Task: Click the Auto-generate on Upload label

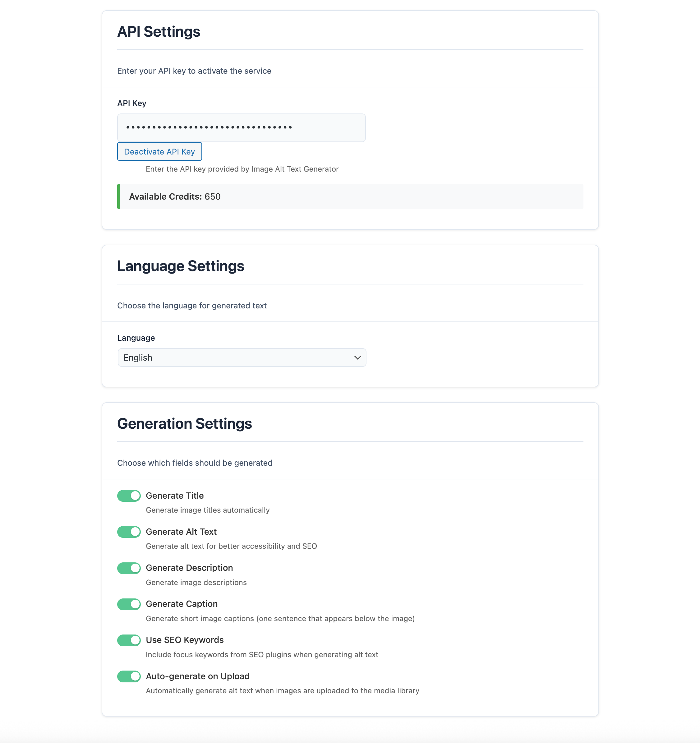Action: 197,676
